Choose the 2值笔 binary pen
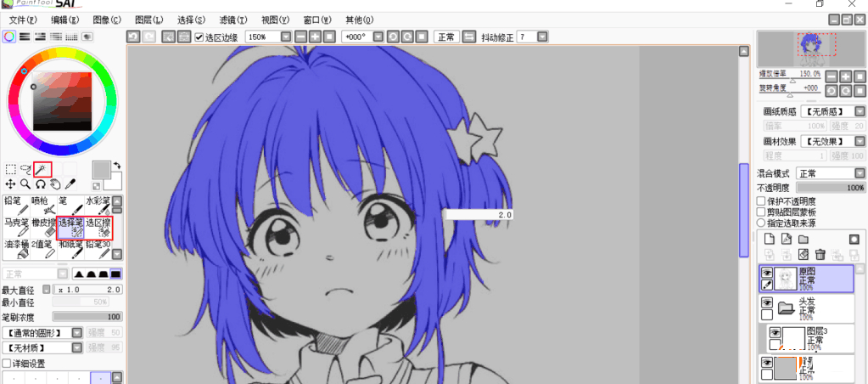868x384 pixels. (x=43, y=250)
